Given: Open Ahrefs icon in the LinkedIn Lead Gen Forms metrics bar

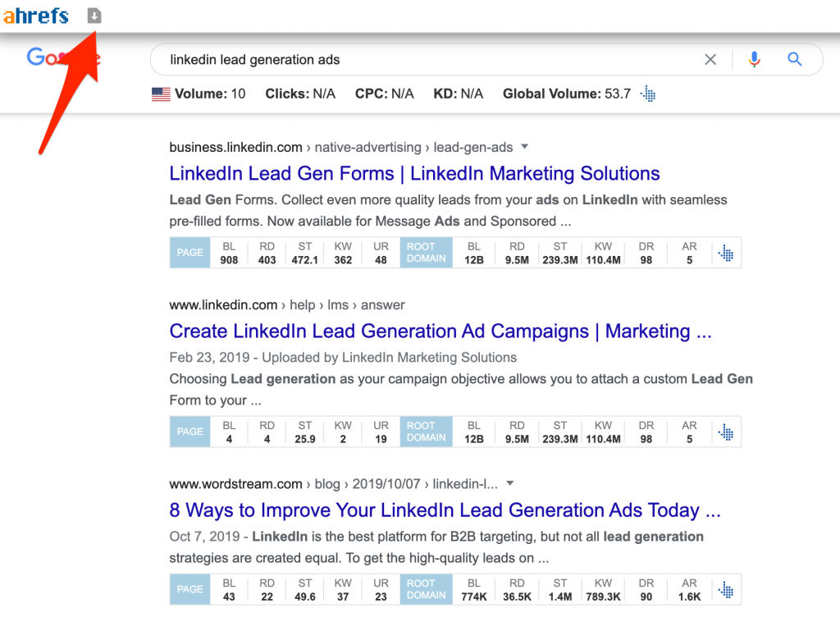Looking at the screenshot, I should click(x=726, y=253).
